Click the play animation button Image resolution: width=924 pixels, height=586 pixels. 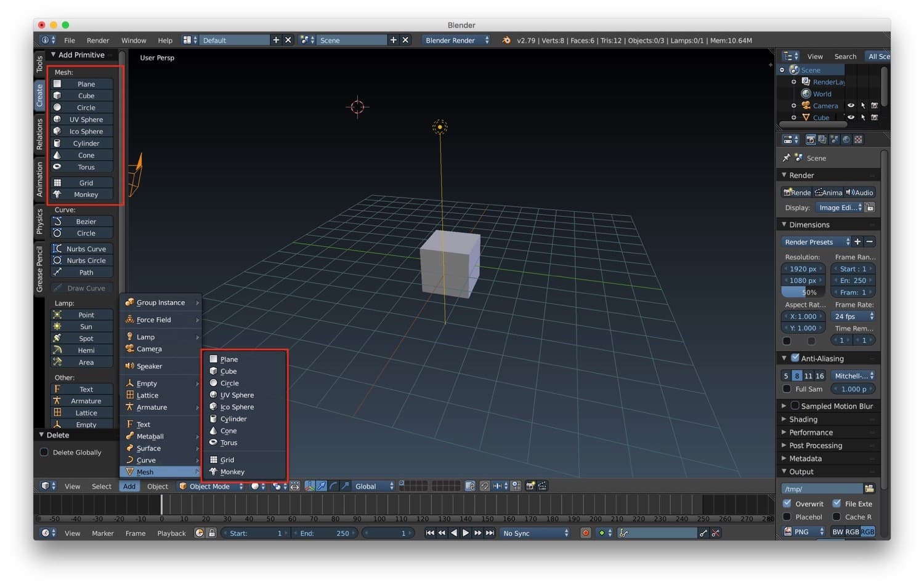tap(466, 533)
